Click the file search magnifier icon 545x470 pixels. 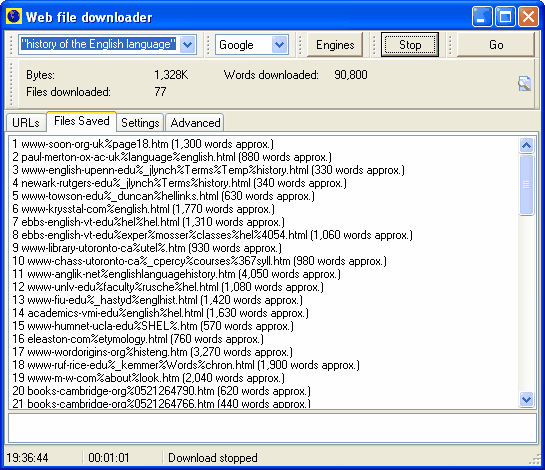pyautogui.click(x=524, y=83)
